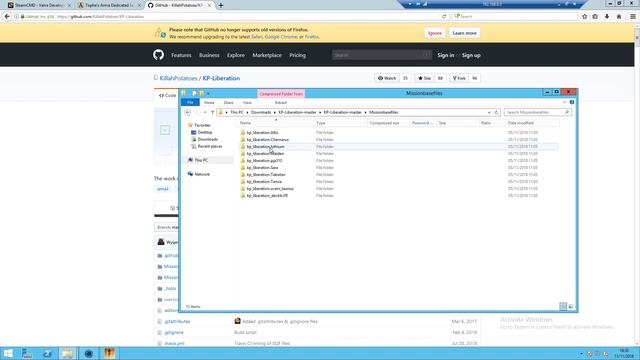Screen dimensions: 640x360
Task: Click Sign up on GitHub
Action: [471, 55]
